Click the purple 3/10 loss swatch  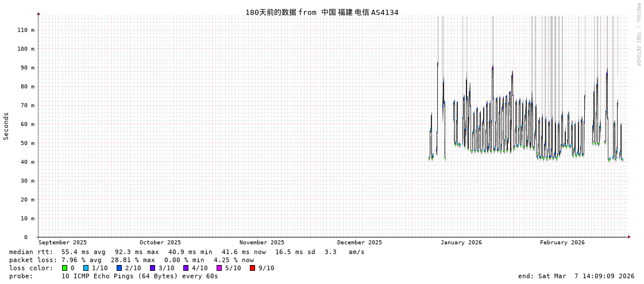coord(152,268)
